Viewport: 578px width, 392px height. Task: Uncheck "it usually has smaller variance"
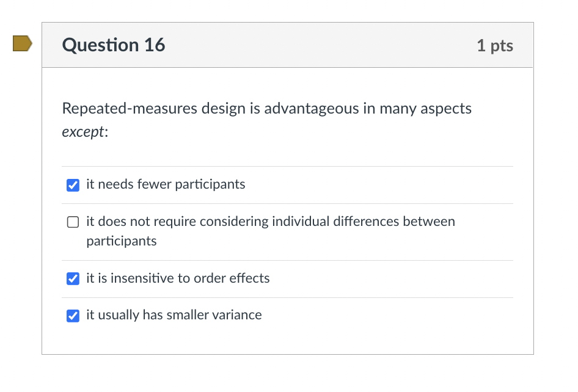pos(73,316)
